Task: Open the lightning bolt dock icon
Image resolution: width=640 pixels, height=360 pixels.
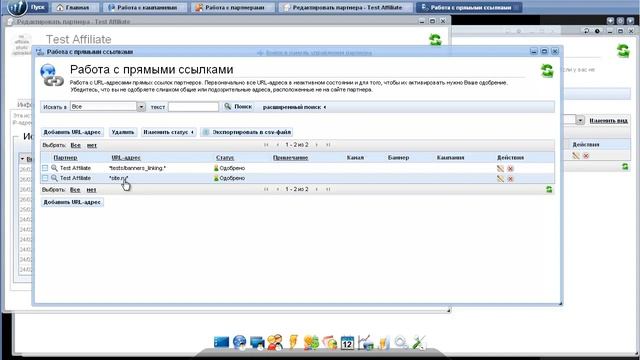Action: [x=293, y=342]
